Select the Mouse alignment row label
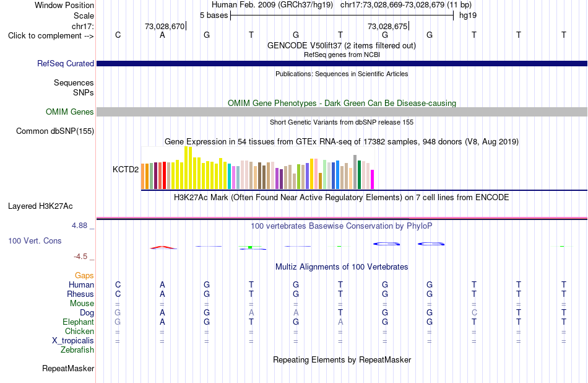 [82, 304]
